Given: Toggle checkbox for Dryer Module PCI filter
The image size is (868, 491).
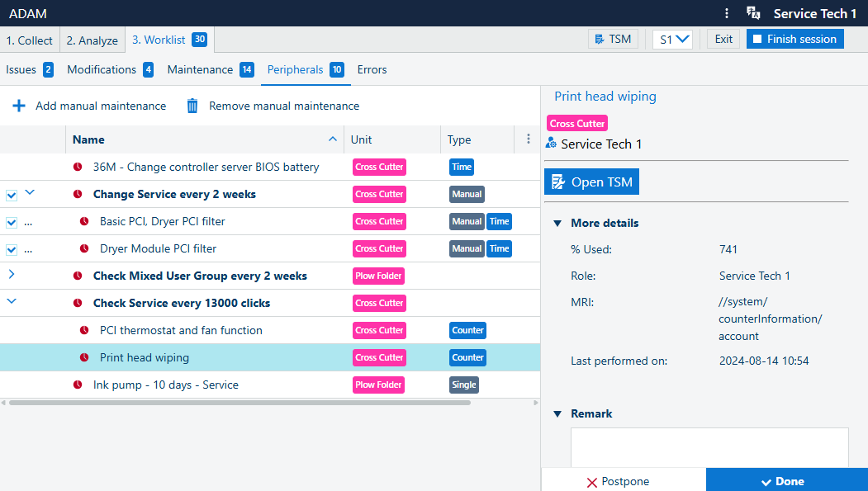Looking at the screenshot, I should [x=12, y=249].
